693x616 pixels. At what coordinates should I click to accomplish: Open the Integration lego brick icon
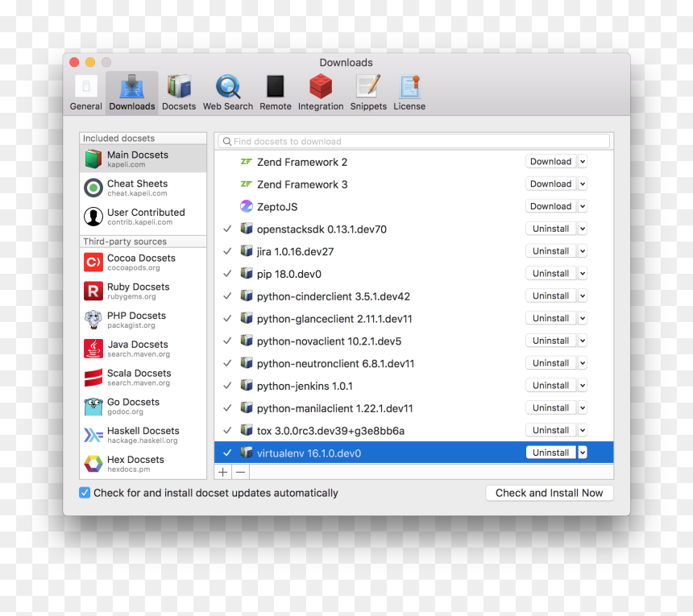coord(321,86)
